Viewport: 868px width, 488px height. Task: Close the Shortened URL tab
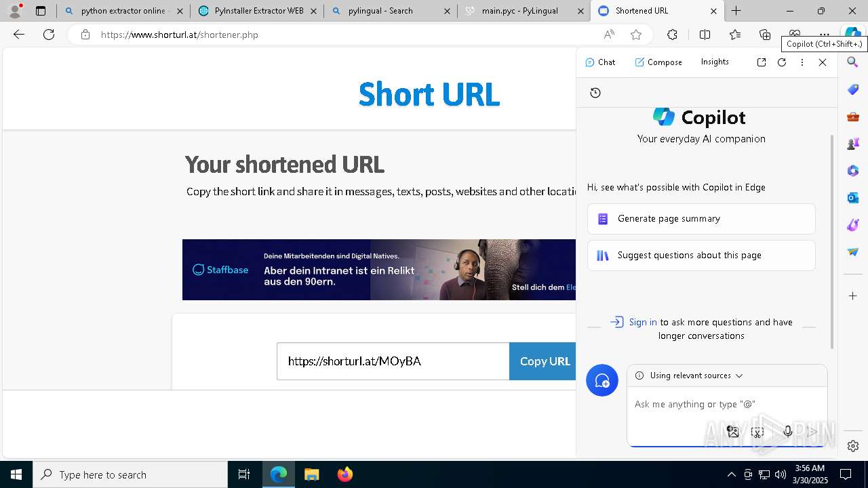pyautogui.click(x=713, y=11)
